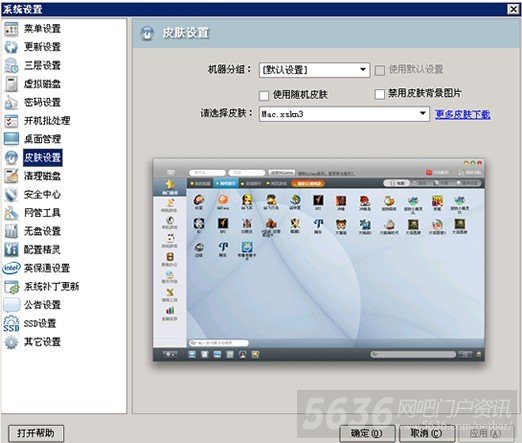Image resolution: width=522 pixels, height=443 pixels.
Task: Select the 更新设置 refresh icon
Action: [x=11, y=47]
